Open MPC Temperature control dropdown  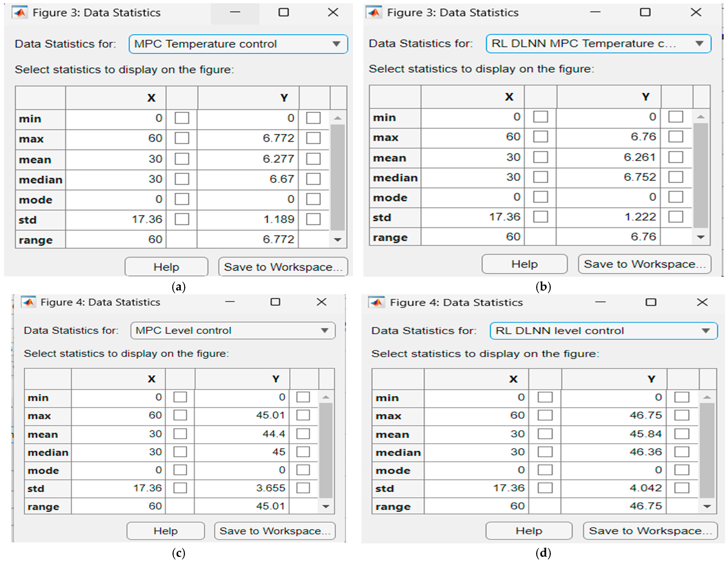336,44
